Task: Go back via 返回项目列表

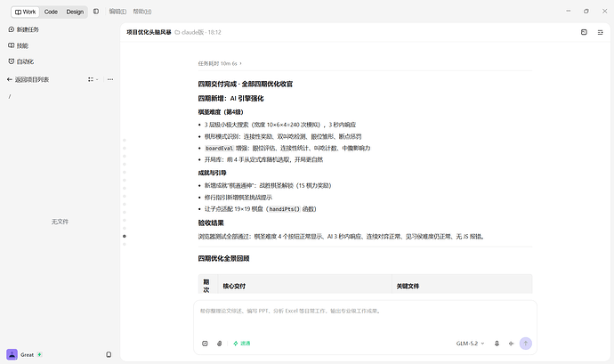Action: click(28, 79)
